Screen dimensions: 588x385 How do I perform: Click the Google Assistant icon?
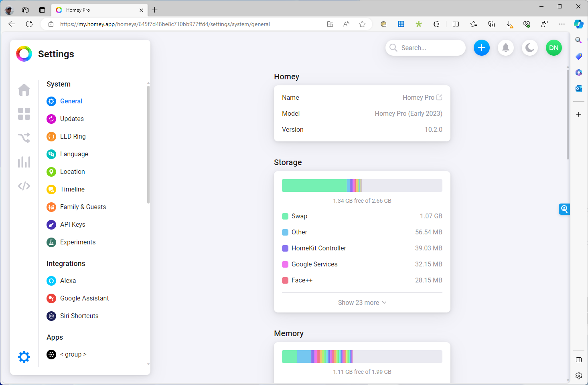click(51, 298)
